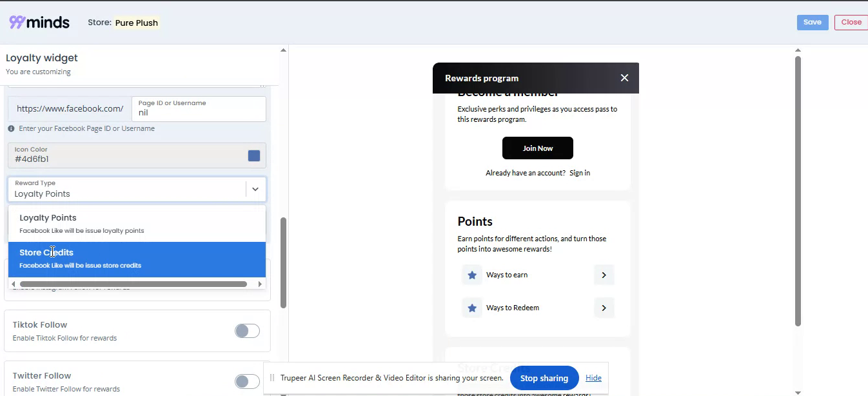Click the preview pane vertical scrollbar thumb

point(798,191)
